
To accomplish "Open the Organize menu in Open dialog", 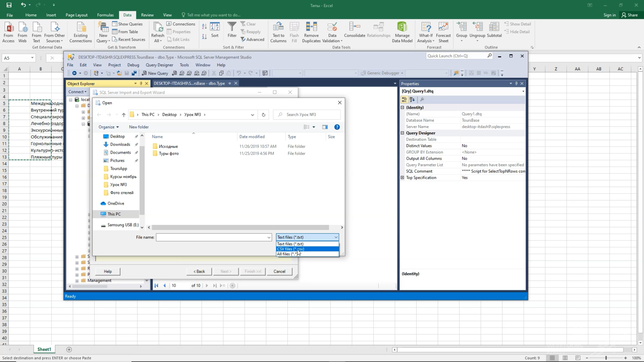I will [x=108, y=127].
